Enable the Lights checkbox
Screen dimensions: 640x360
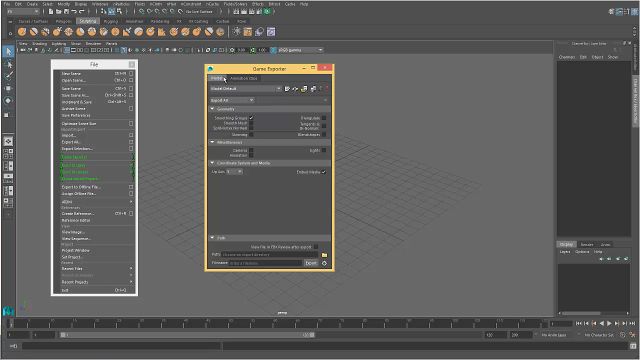pos(324,150)
